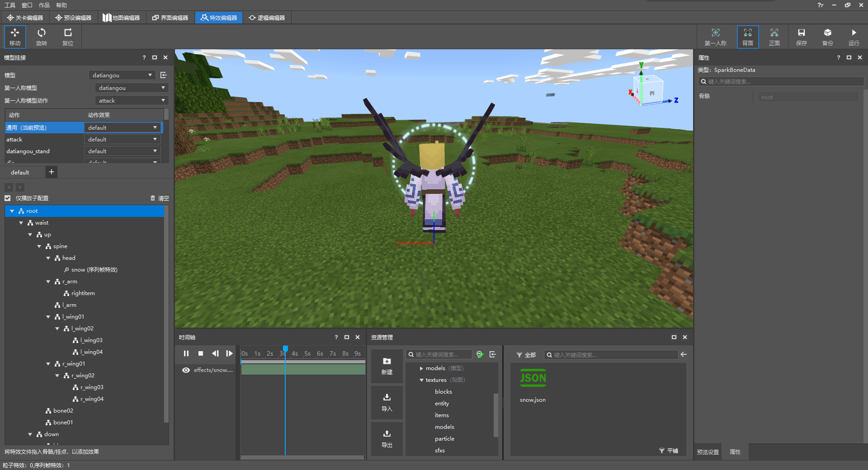The height and width of the screenshot is (470, 868).
Task: Click the 导入 (Import) resource button
Action: [387, 402]
